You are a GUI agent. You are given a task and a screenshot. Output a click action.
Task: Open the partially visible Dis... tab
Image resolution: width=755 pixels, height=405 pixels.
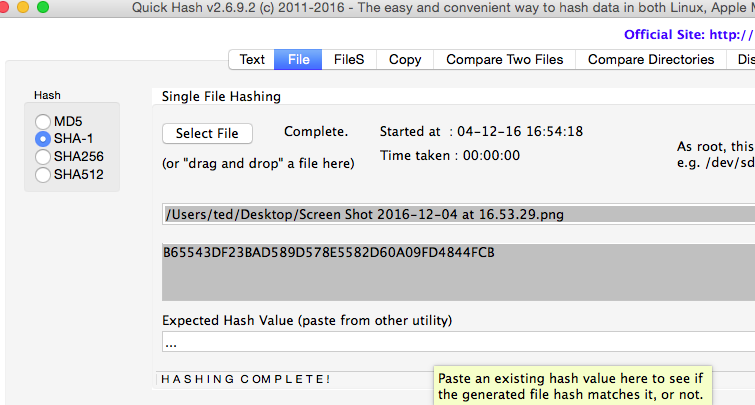pyautogui.click(x=741, y=59)
